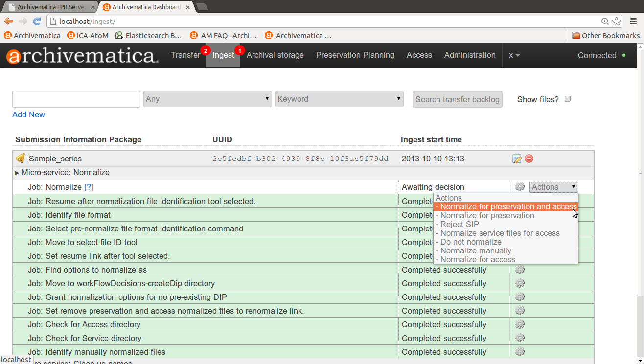Click the gear icon beside Normalize job

coord(520,187)
